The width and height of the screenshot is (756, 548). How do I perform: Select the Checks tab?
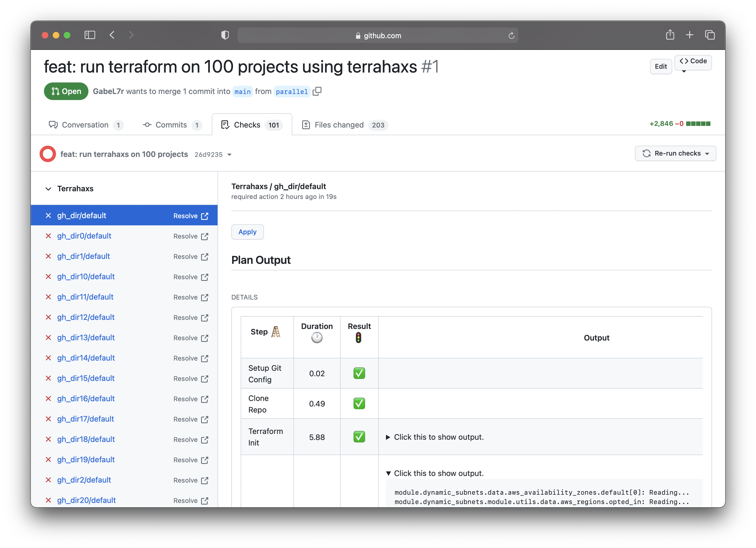(252, 125)
